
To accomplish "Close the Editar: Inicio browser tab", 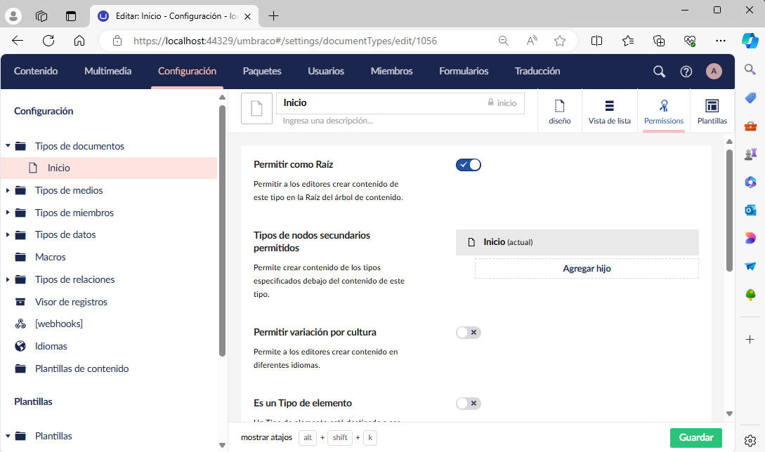I will [x=247, y=16].
